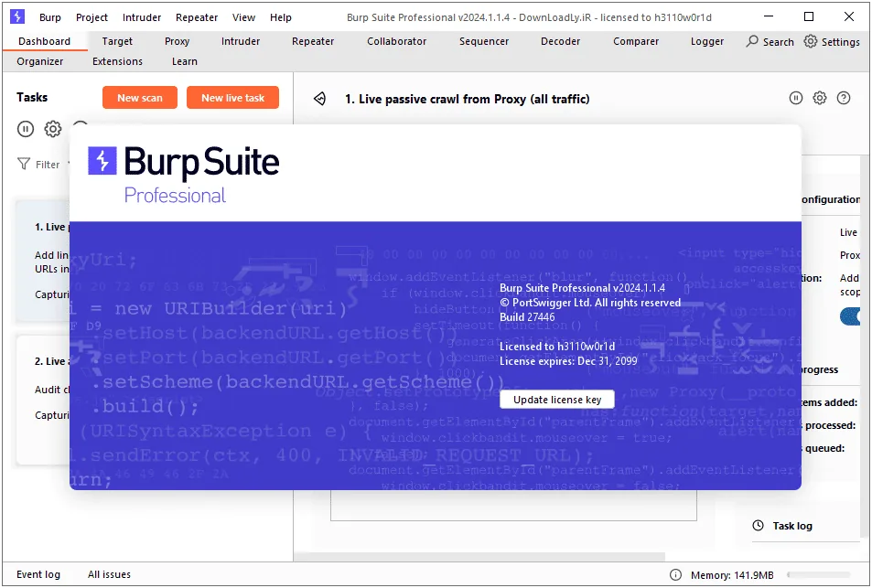Click the memory info icon in status bar
872x588 pixels.
tap(675, 574)
